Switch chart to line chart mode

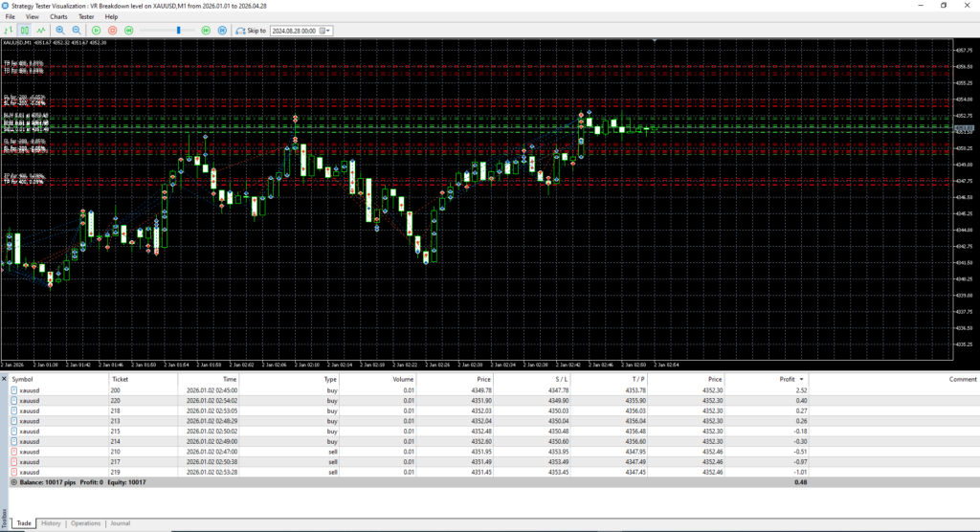tap(41, 30)
